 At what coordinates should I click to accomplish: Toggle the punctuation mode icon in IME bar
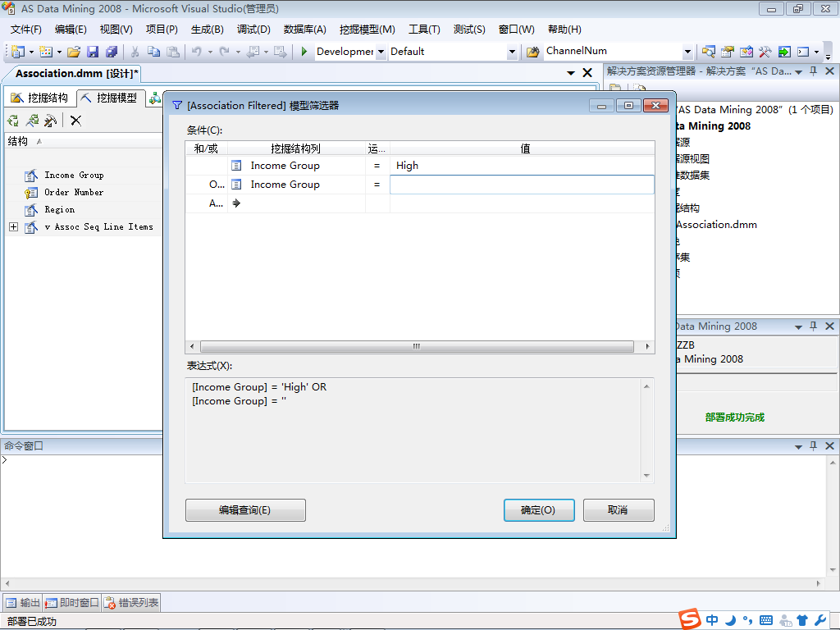(x=748, y=620)
